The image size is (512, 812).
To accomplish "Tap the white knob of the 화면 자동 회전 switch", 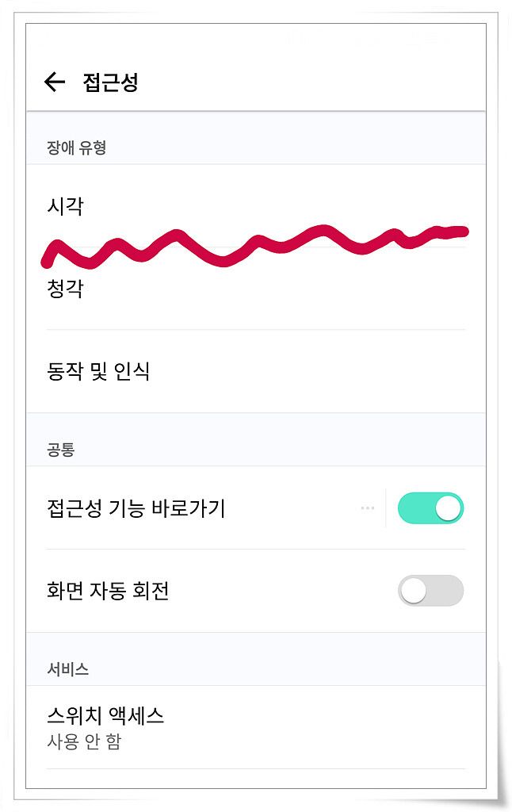I will coord(414,591).
